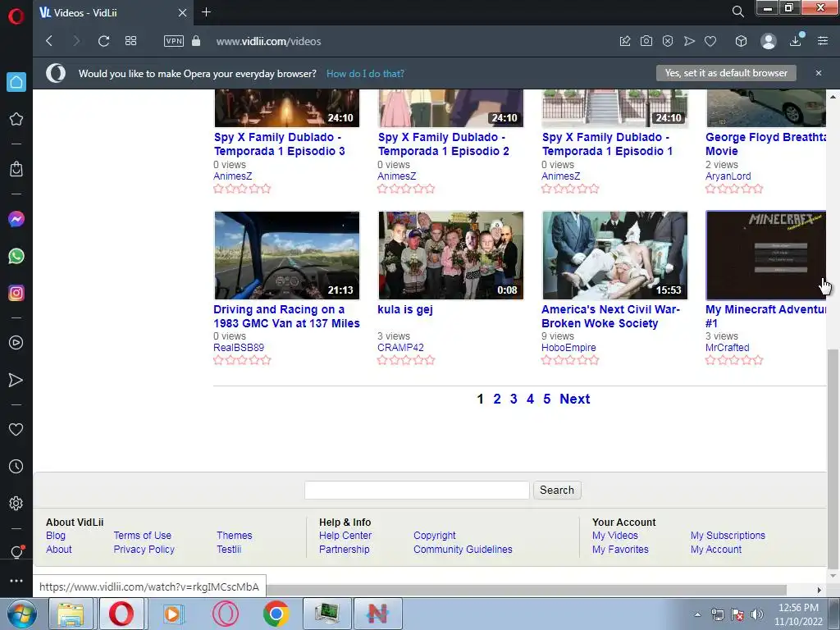Open Bookmarks star in sidebar
The width and height of the screenshot is (840, 630).
(16, 119)
